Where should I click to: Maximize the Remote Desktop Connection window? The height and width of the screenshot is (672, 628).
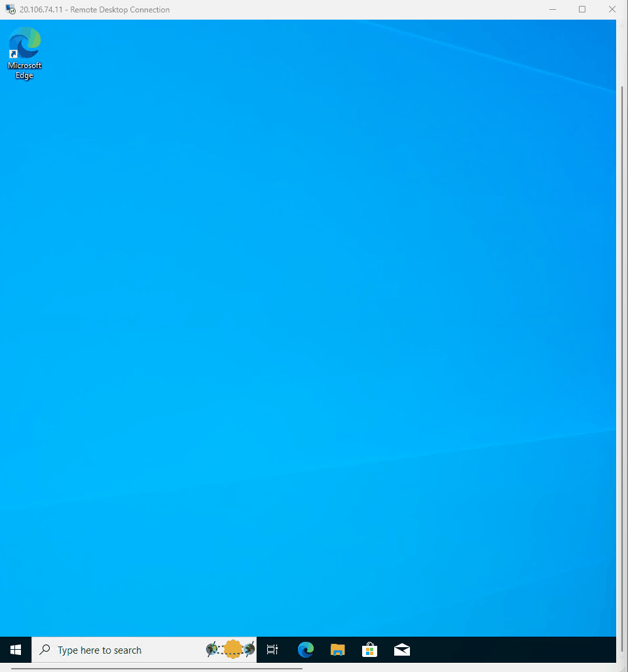pos(582,9)
